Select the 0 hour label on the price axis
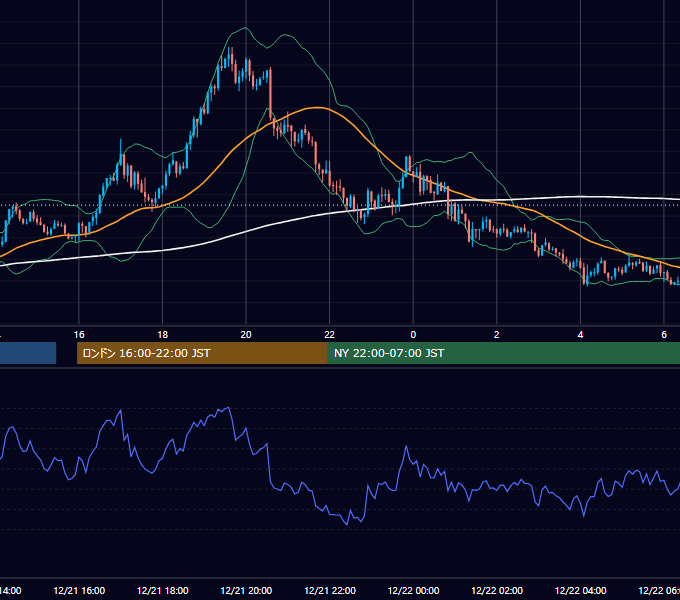Screen dimensions: 680x600 [413, 335]
